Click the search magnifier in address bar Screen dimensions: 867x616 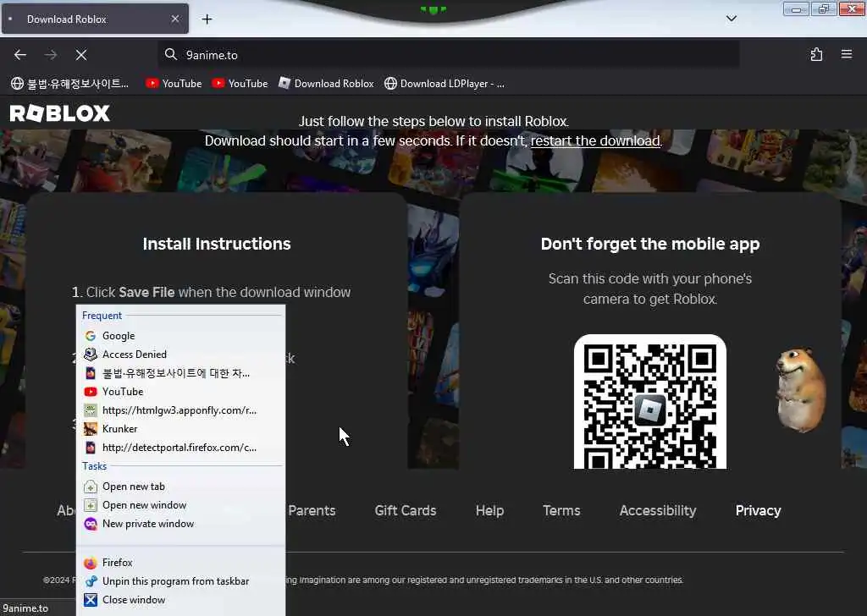click(171, 54)
